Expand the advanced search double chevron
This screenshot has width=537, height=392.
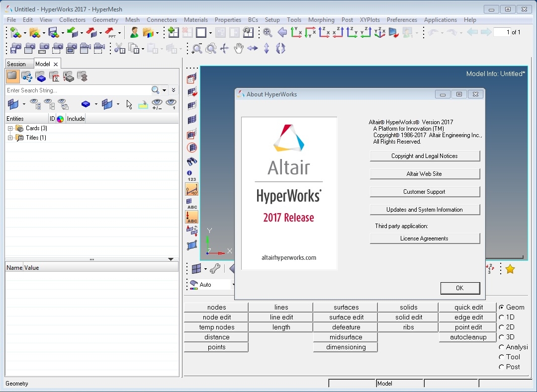[174, 90]
